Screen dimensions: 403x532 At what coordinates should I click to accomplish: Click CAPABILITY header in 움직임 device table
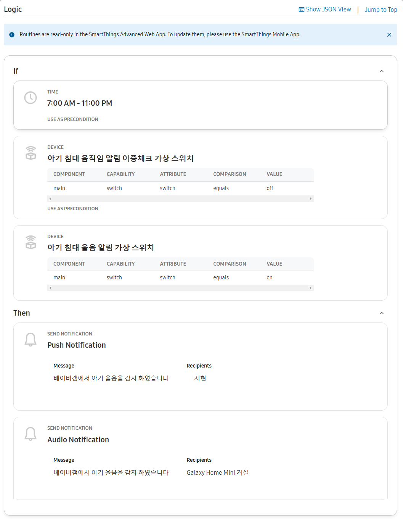[x=121, y=174]
